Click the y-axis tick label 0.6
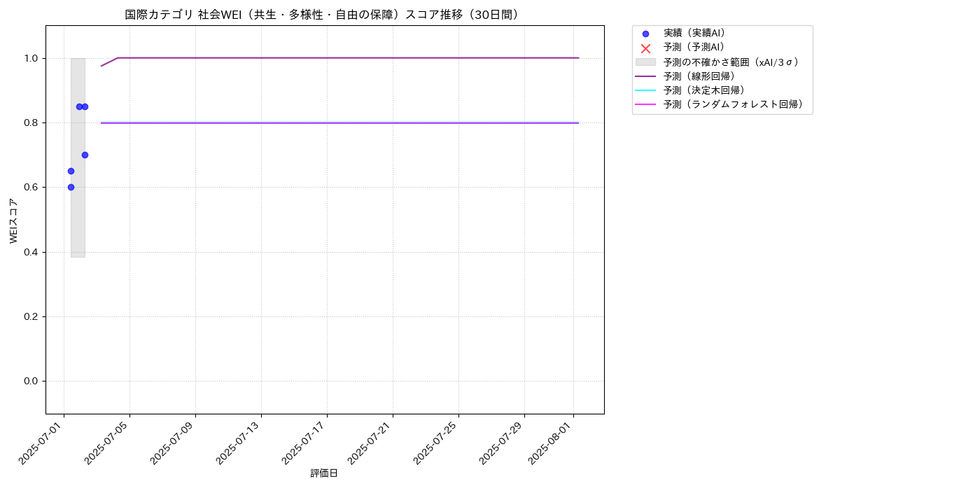Screen dimensions: 980x490 32,187
